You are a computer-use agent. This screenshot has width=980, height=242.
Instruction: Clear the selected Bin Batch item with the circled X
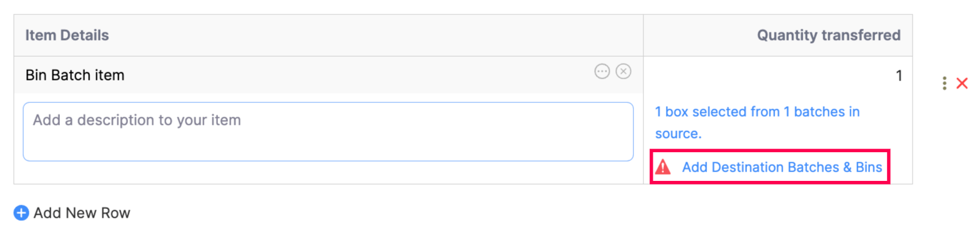click(x=623, y=72)
